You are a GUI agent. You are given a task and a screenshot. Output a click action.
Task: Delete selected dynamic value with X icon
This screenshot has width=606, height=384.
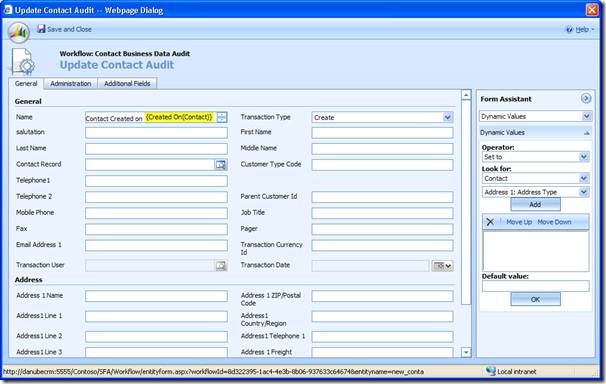point(490,222)
